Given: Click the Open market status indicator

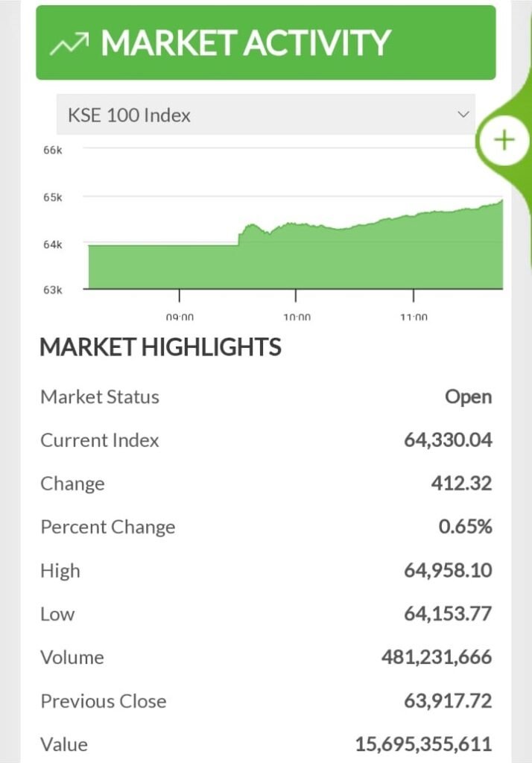Looking at the screenshot, I should (x=469, y=396).
